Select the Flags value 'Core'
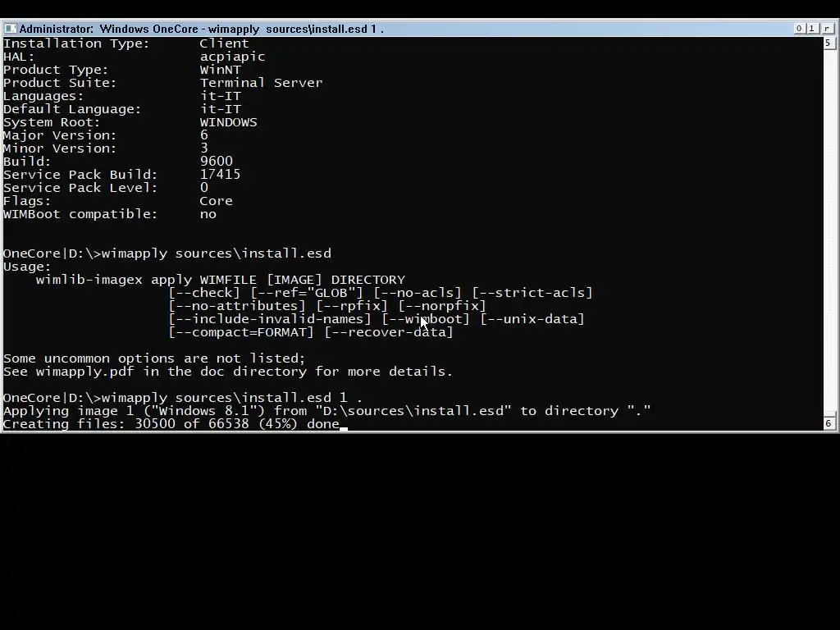This screenshot has width=840, height=630. pyautogui.click(x=216, y=201)
